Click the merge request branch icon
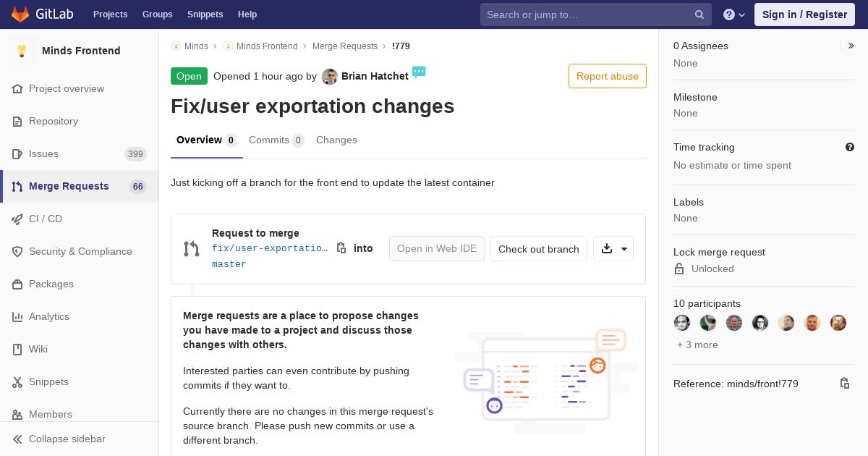The image size is (868, 456). click(x=191, y=249)
